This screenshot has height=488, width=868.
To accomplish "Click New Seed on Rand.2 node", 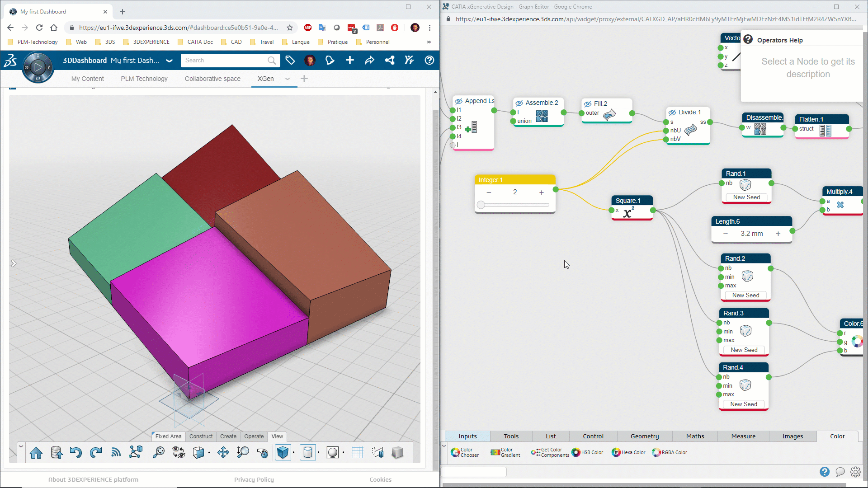I will (745, 296).
